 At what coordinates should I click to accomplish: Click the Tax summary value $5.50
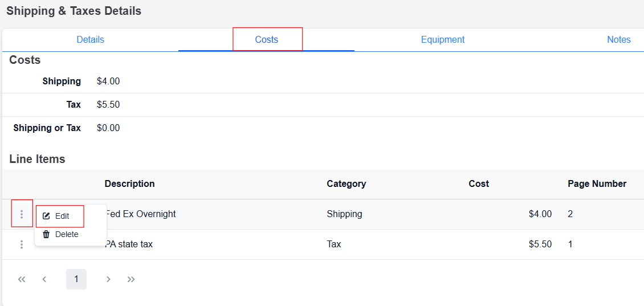pos(108,105)
